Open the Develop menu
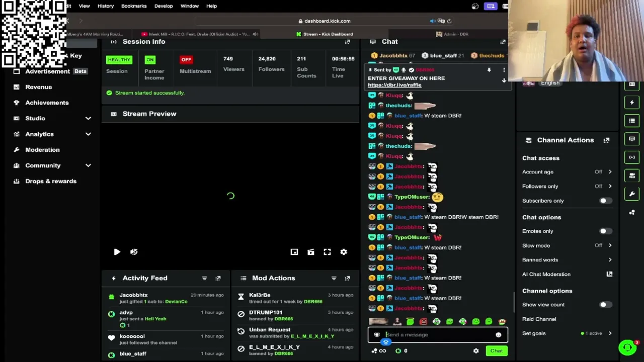The image size is (644, 362). (x=164, y=6)
